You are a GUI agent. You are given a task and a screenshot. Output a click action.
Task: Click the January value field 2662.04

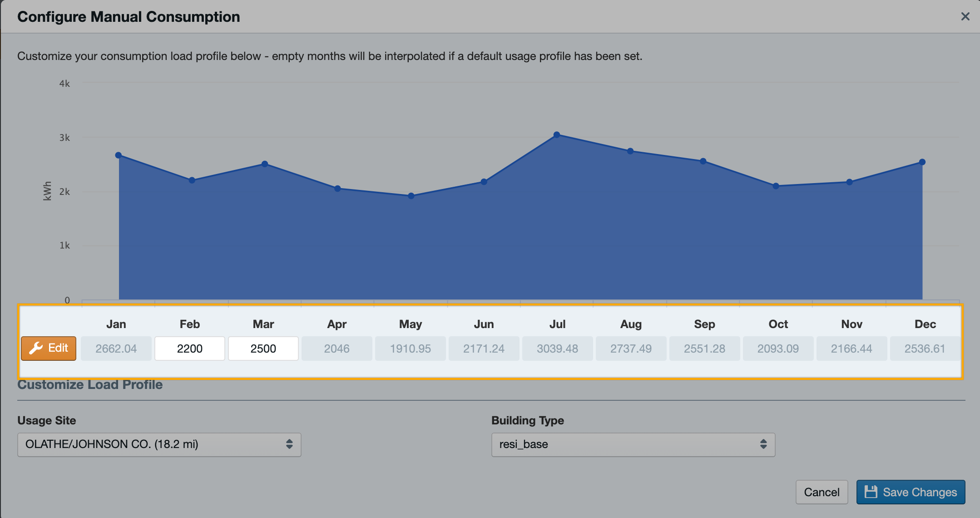116,349
